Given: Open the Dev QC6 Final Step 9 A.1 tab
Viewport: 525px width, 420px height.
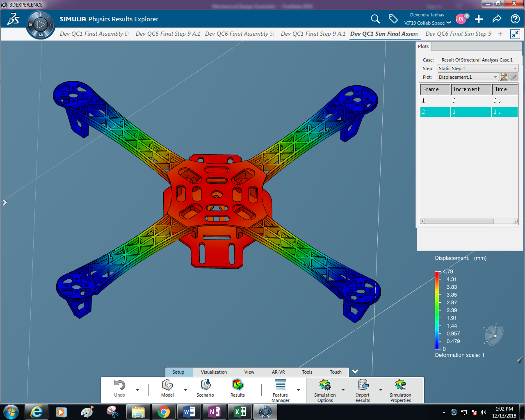Looking at the screenshot, I should 168,34.
